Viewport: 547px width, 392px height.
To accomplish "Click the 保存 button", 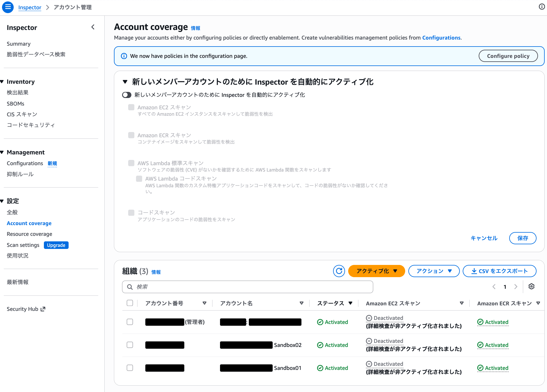I will [523, 238].
